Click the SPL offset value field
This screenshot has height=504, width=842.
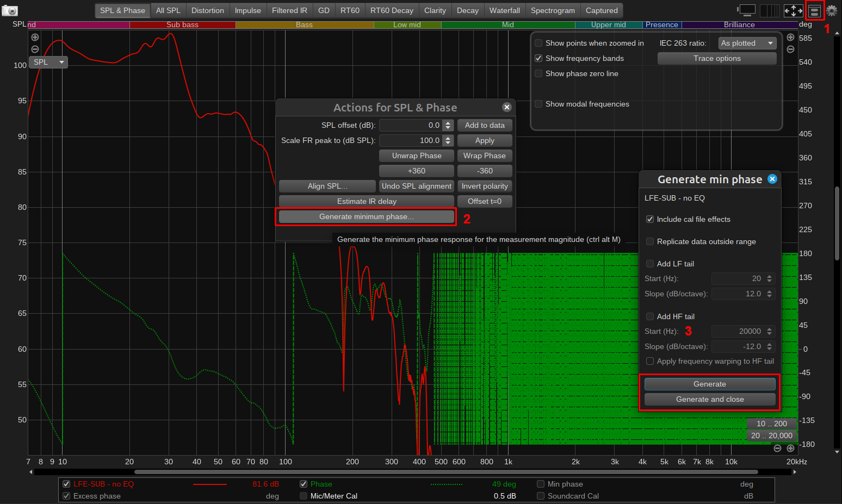pos(411,125)
